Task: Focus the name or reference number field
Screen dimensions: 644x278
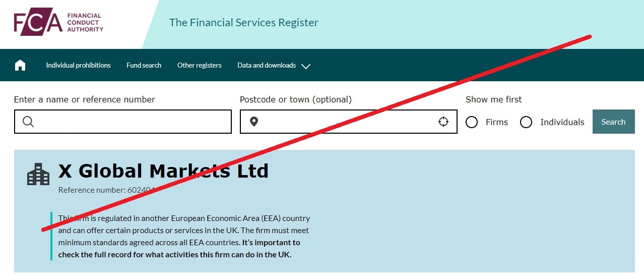Action: [123, 122]
